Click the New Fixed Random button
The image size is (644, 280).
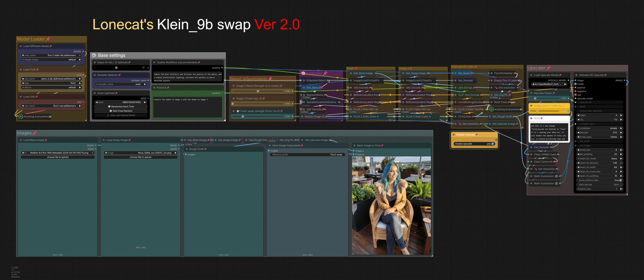(x=121, y=111)
